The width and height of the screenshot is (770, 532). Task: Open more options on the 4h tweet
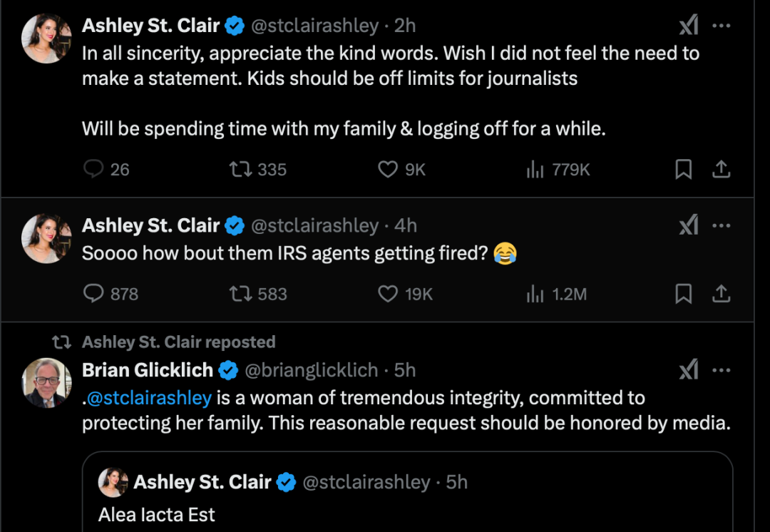(721, 225)
